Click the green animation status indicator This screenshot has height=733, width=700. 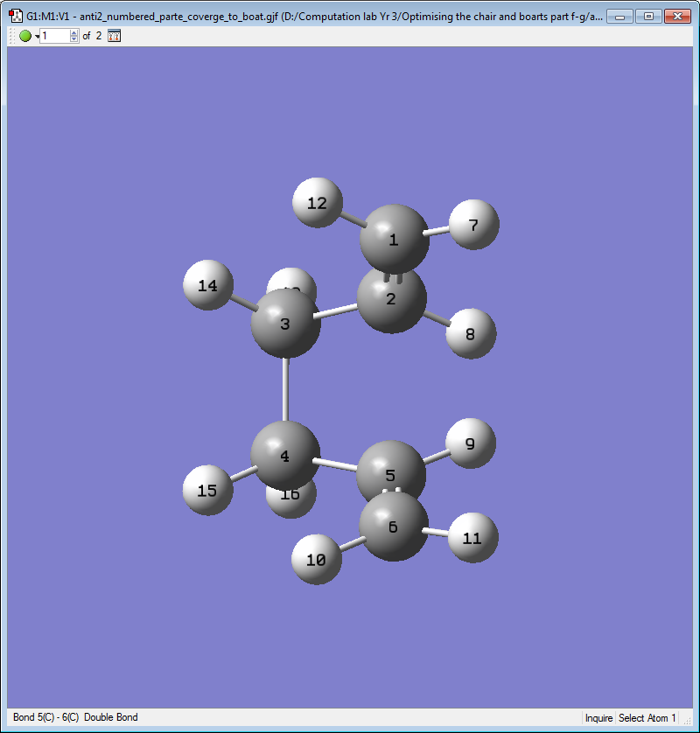pos(25,36)
